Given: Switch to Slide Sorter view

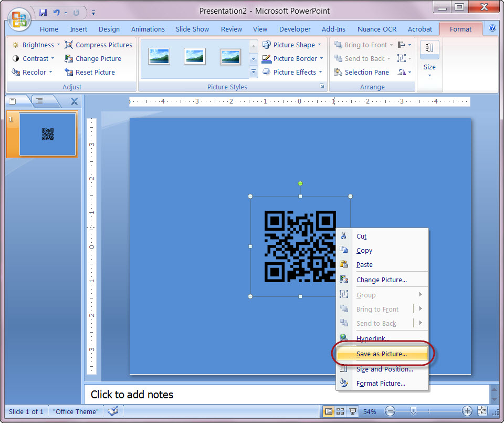Looking at the screenshot, I should (x=339, y=411).
